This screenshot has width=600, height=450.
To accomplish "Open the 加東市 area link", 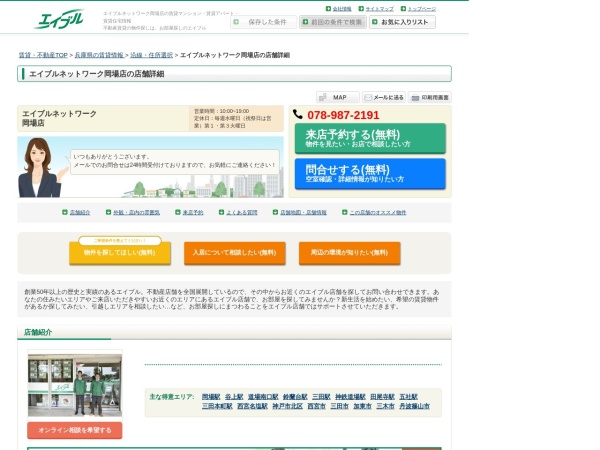I will [x=363, y=406].
